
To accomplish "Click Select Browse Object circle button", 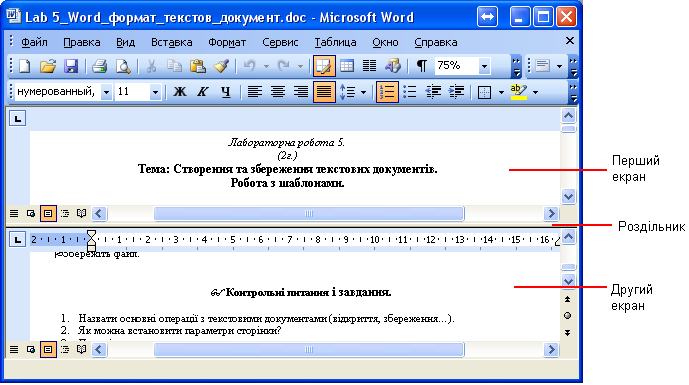I will pyautogui.click(x=568, y=316).
